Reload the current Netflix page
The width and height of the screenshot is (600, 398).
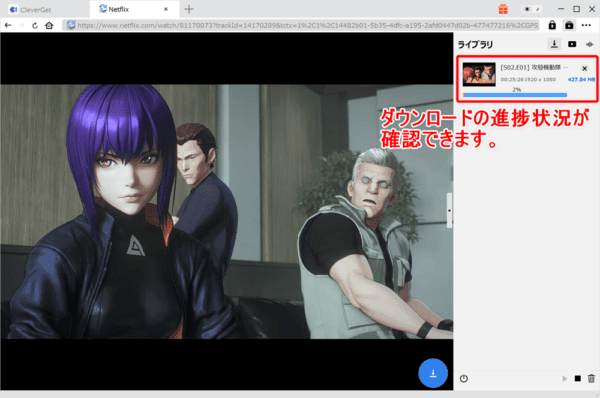coord(35,26)
